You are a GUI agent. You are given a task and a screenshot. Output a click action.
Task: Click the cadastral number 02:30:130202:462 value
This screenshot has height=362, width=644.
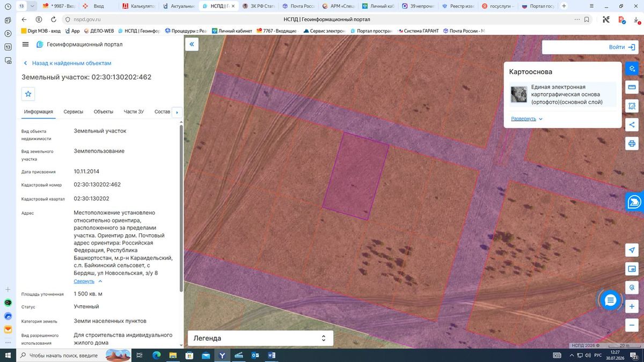97,184
